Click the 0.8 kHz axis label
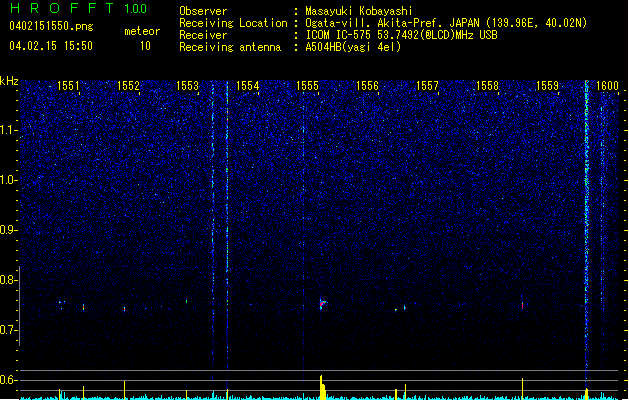 (x=9, y=280)
